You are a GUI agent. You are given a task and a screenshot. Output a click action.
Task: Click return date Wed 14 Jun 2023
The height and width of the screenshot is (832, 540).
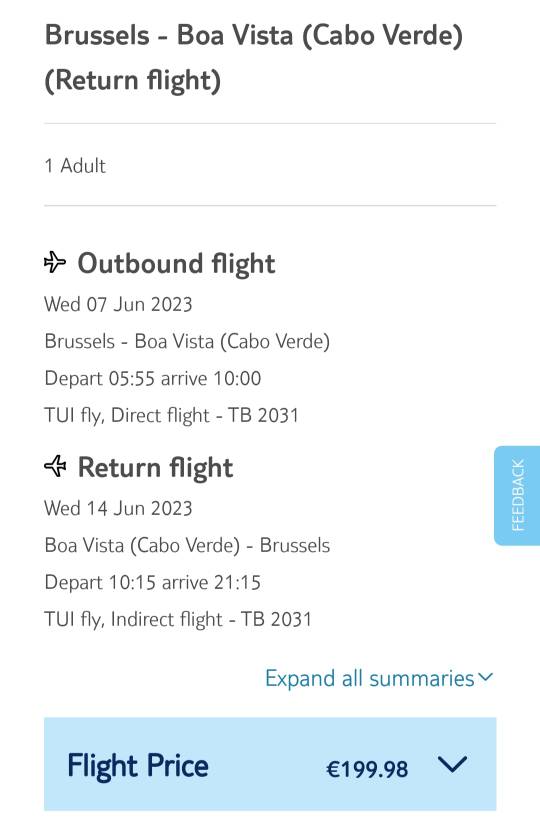118,508
